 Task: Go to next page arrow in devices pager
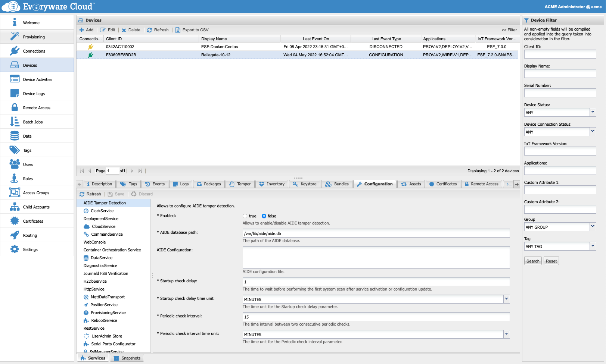132,171
